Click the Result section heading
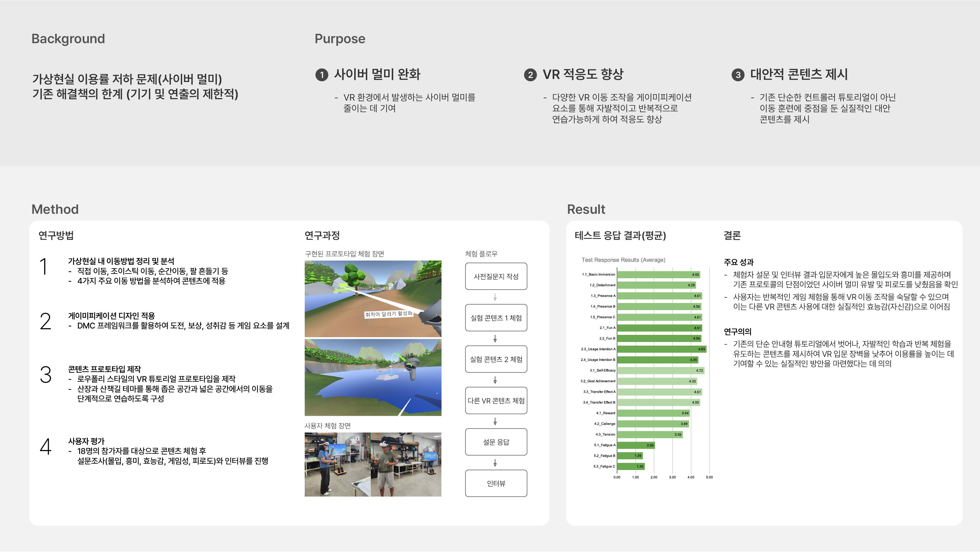The height and width of the screenshot is (552, 980). pyautogui.click(x=586, y=209)
